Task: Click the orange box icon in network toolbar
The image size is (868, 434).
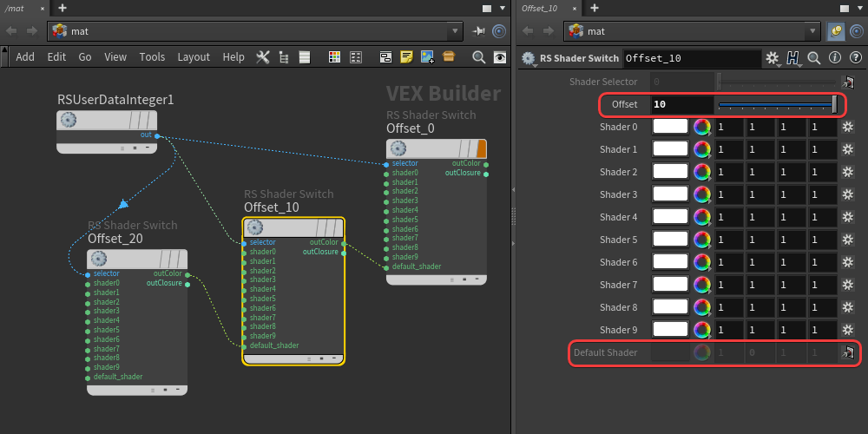Action: click(449, 56)
